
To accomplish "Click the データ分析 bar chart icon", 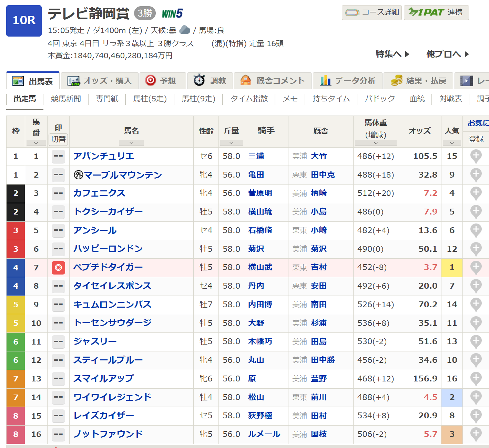I will (325, 80).
